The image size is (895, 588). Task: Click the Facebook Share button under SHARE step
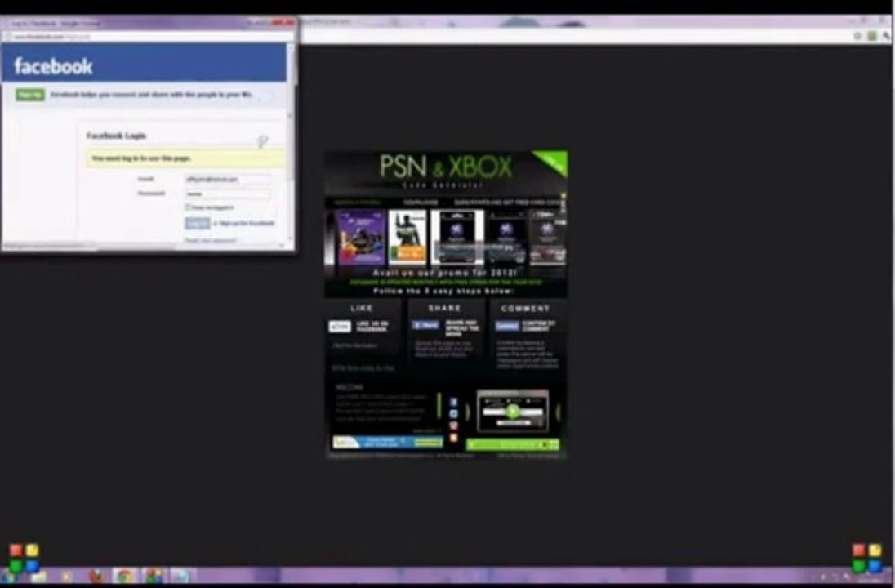click(x=425, y=325)
